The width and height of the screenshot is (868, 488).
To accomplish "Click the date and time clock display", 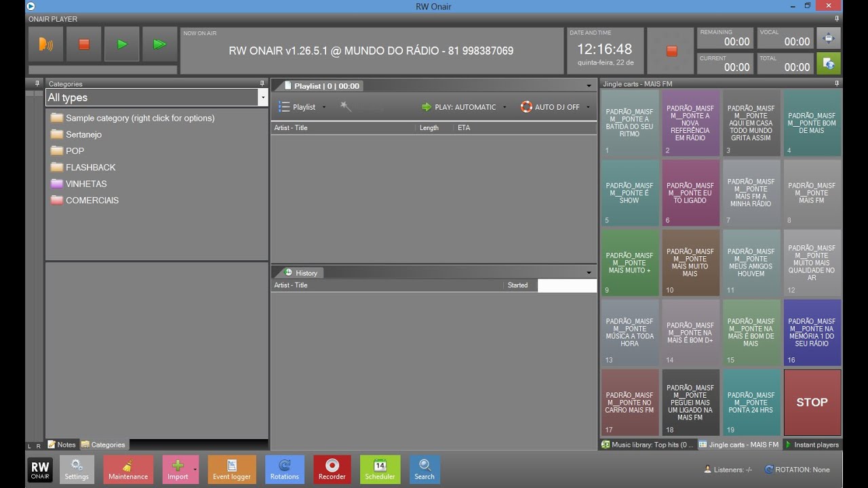I will [x=605, y=51].
